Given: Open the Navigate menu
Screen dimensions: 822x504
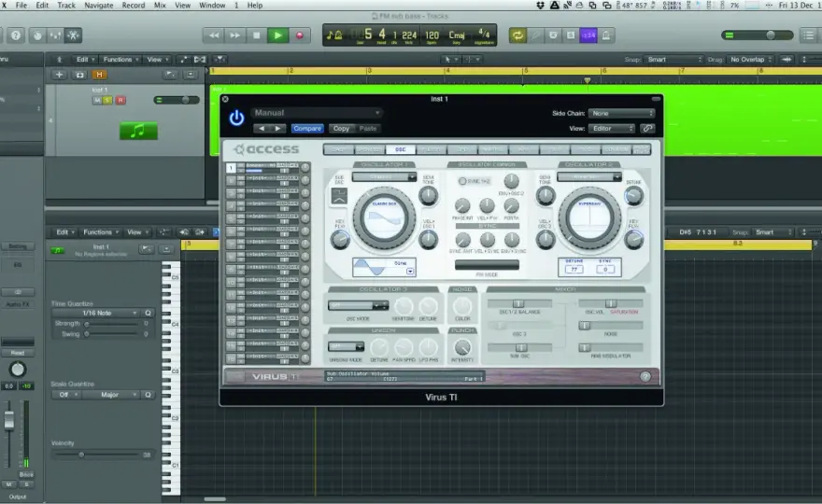Looking at the screenshot, I should (99, 6).
